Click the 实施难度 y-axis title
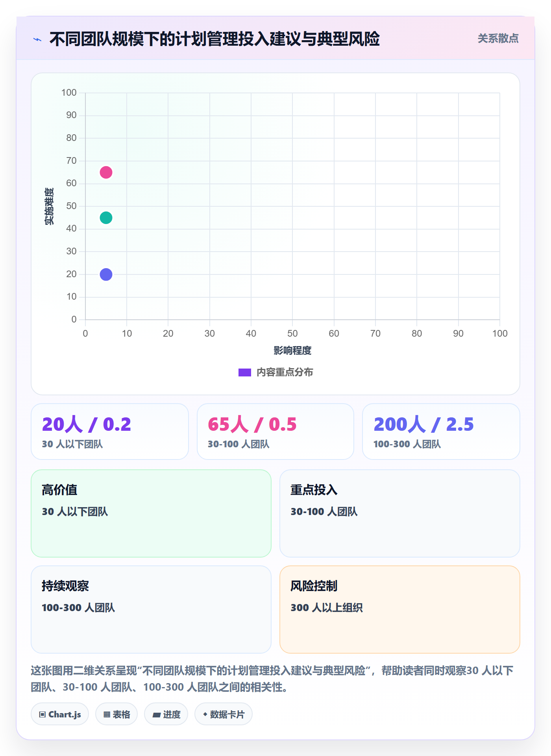551x756 pixels. click(49, 206)
